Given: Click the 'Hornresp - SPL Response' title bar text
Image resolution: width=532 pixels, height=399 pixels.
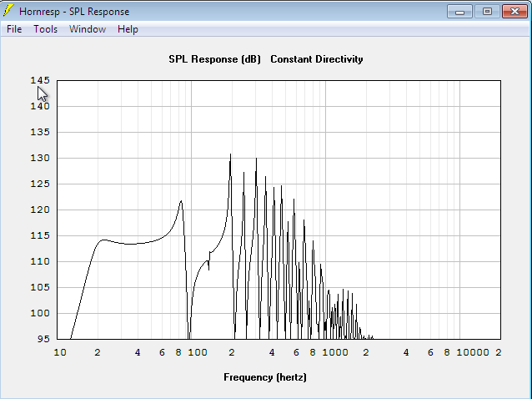Looking at the screenshot, I should (x=74, y=12).
